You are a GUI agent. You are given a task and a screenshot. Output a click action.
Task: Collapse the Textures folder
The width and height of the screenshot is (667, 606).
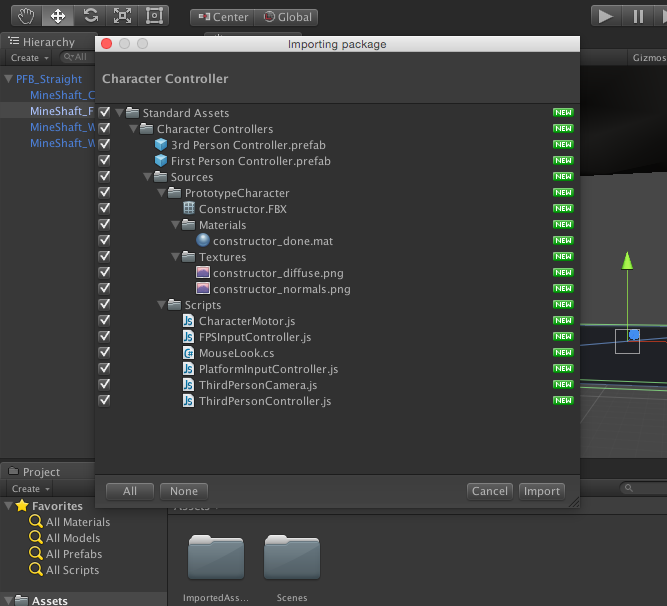coord(176,257)
